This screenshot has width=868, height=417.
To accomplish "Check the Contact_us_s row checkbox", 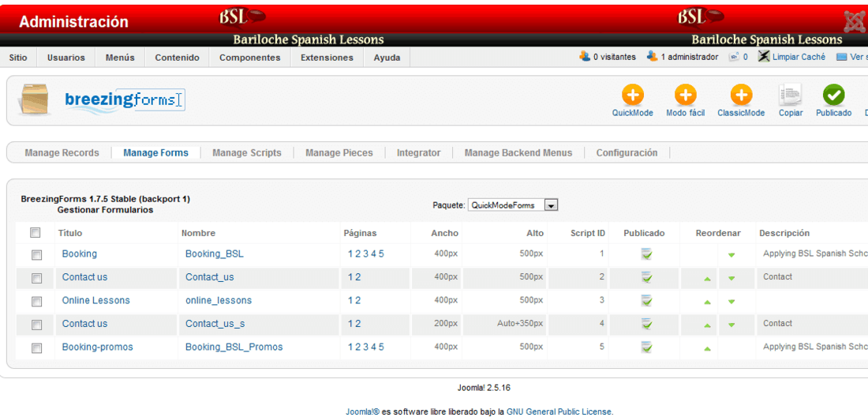I will point(36,325).
